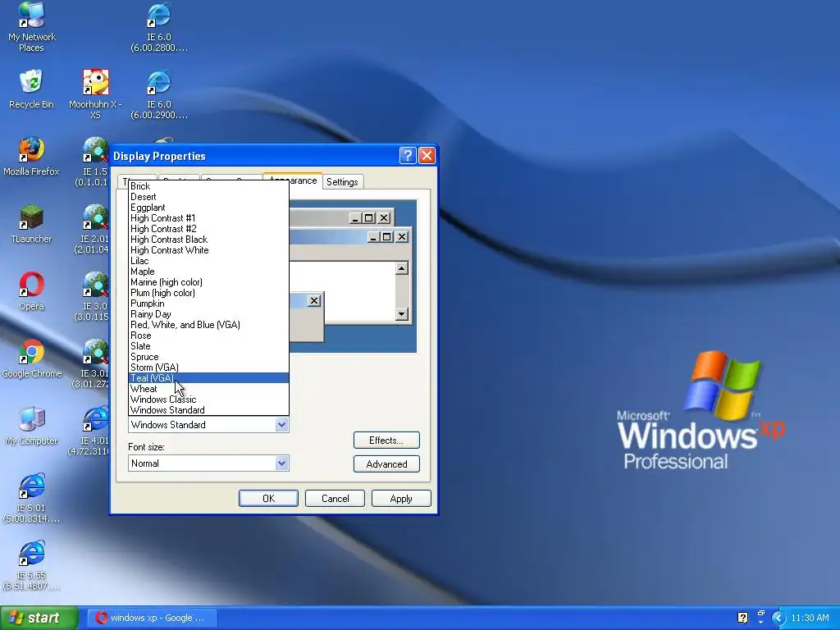Choose High Contrast #1 scheme
The width and height of the screenshot is (840, 630).
(209, 218)
